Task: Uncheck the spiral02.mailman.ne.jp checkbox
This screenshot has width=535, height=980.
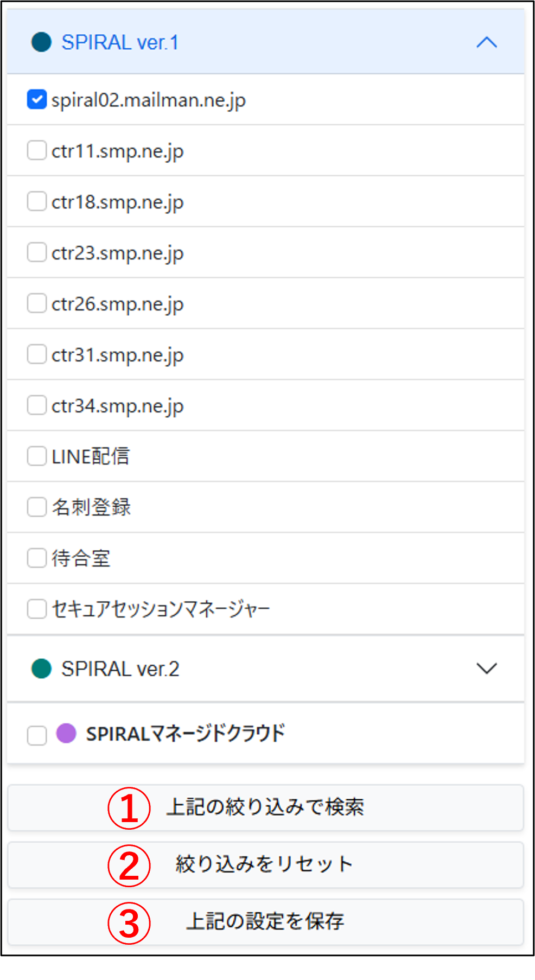Action: tap(37, 100)
